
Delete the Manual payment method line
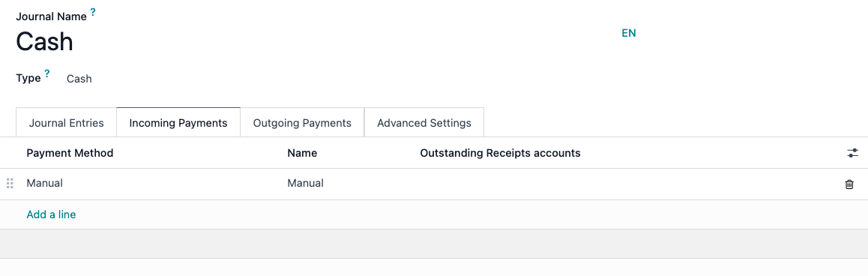[849, 184]
